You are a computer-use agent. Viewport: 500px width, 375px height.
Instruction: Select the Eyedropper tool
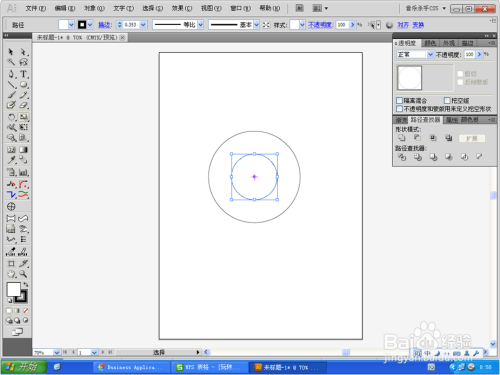(11, 160)
